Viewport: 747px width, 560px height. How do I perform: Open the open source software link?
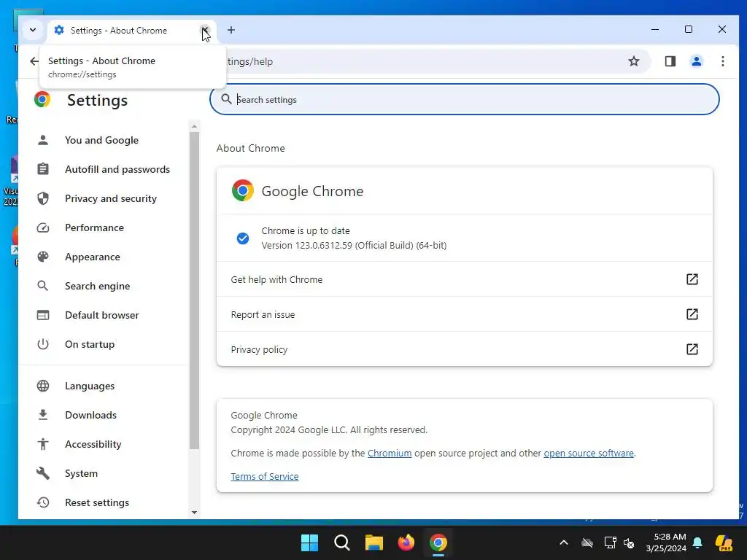tap(589, 453)
